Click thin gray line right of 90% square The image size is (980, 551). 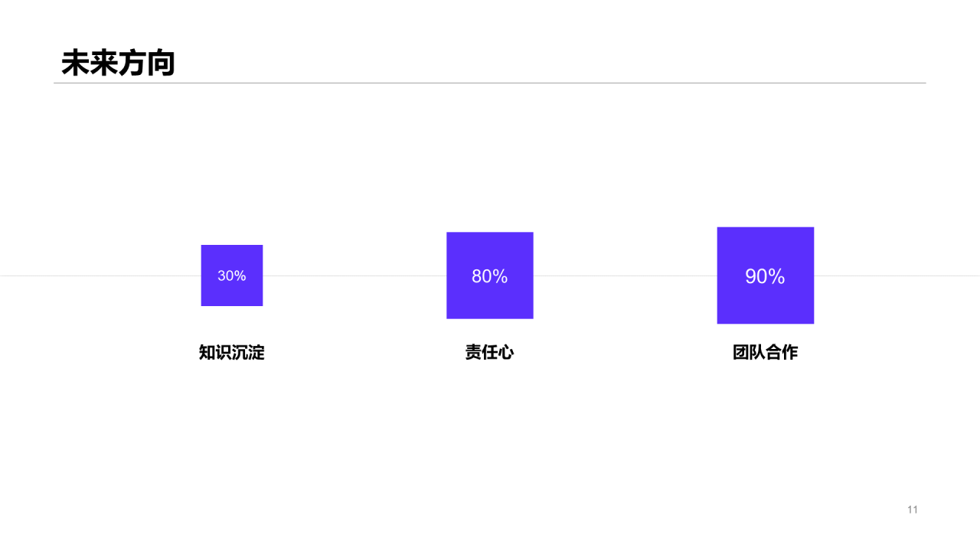coord(896,275)
